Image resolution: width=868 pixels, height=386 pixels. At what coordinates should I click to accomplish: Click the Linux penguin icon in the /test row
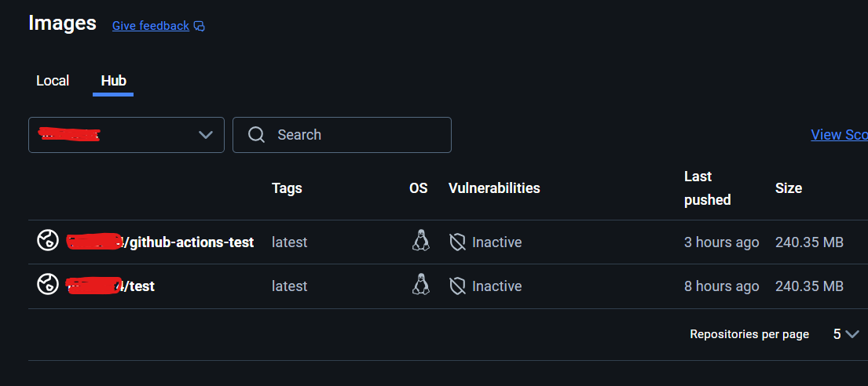pyautogui.click(x=421, y=284)
